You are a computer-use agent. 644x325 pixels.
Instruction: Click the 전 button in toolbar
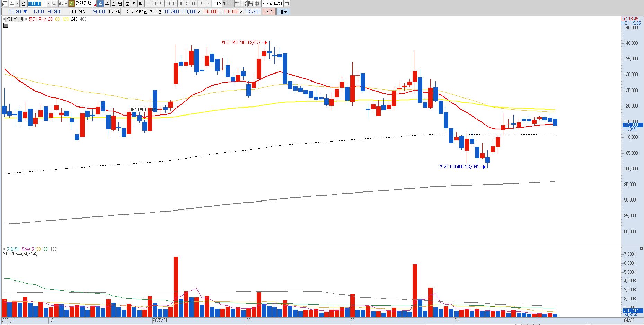click(x=23, y=3)
